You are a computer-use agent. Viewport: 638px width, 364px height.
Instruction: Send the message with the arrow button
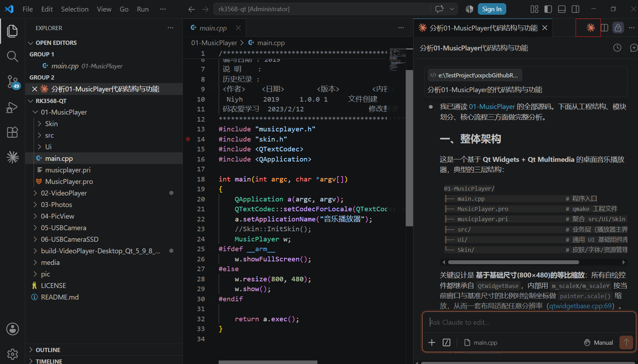[626, 342]
